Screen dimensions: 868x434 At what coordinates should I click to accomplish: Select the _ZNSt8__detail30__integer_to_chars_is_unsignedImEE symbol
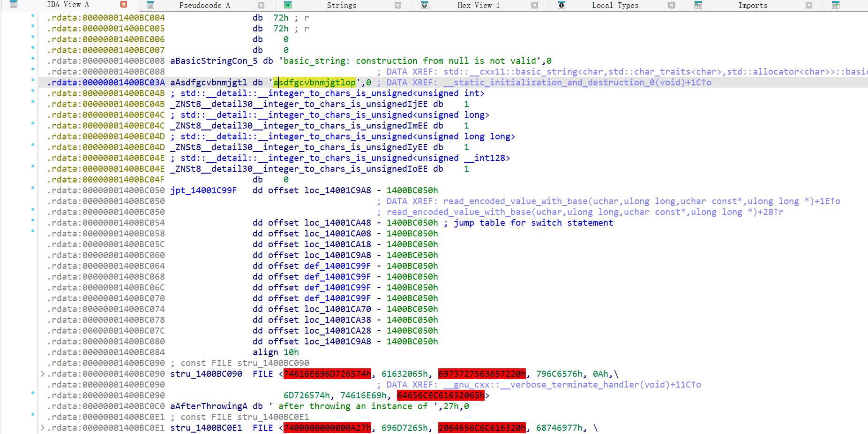(x=299, y=126)
